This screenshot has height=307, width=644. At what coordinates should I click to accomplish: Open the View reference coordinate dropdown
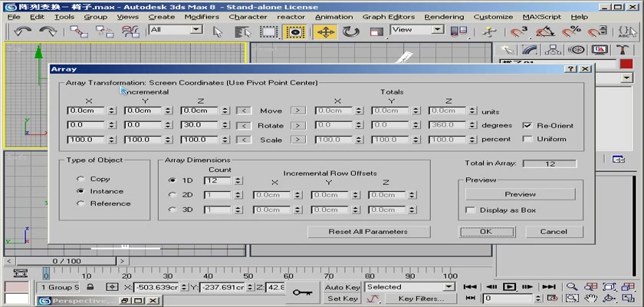(x=438, y=30)
